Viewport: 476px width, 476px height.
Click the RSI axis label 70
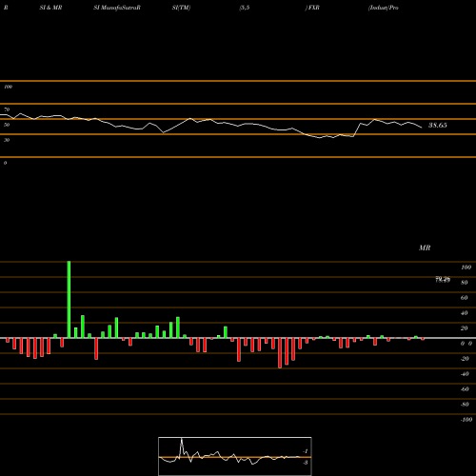tap(7, 109)
